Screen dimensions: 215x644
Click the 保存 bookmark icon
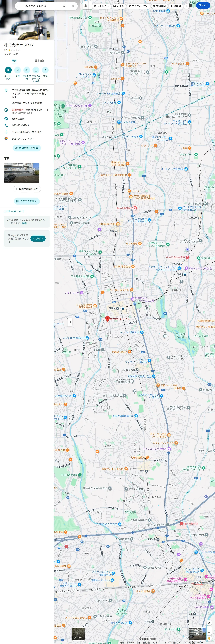click(18, 70)
